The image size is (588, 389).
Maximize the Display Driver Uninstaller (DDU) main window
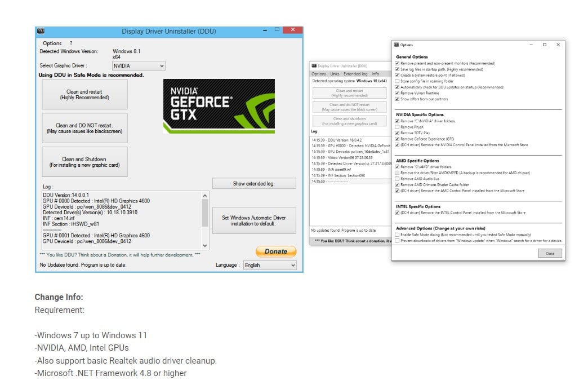click(277, 30)
